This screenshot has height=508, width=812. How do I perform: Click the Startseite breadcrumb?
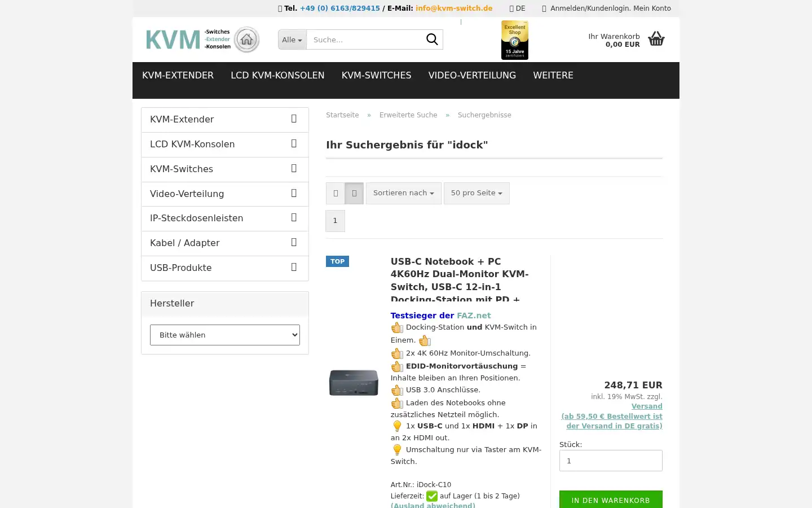click(x=342, y=115)
